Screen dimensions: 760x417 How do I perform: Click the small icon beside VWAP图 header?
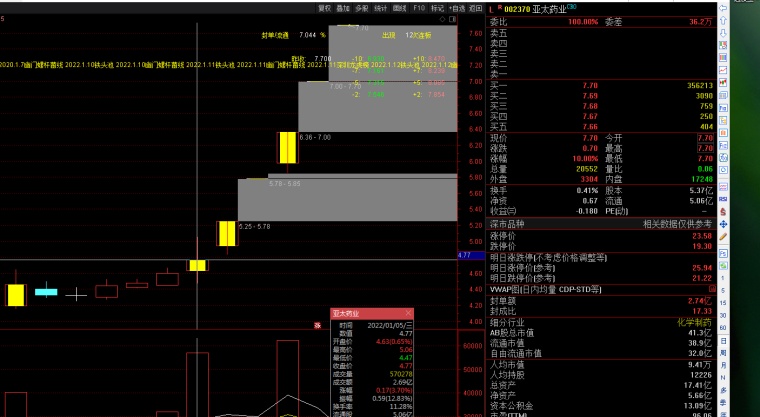pos(712,289)
